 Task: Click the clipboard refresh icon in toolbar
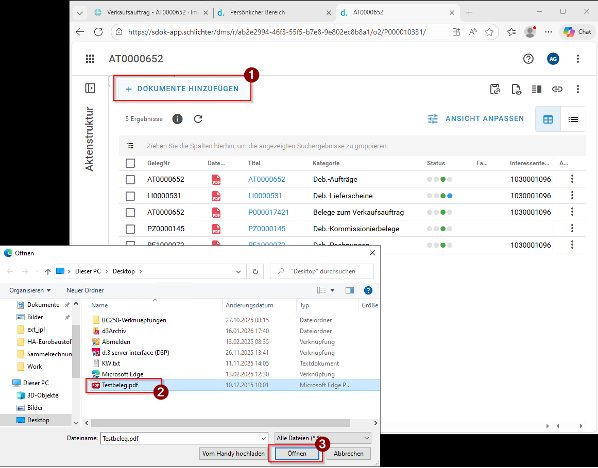click(x=495, y=89)
